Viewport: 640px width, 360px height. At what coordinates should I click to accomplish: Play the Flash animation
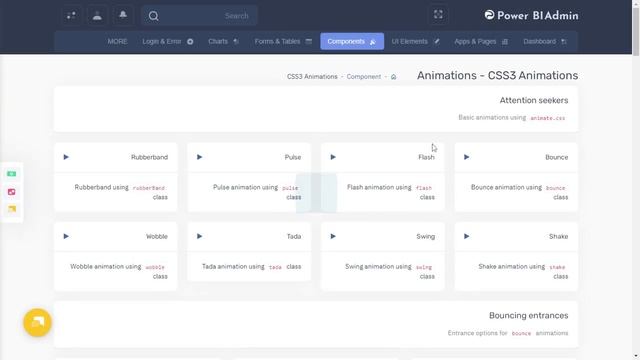333,157
